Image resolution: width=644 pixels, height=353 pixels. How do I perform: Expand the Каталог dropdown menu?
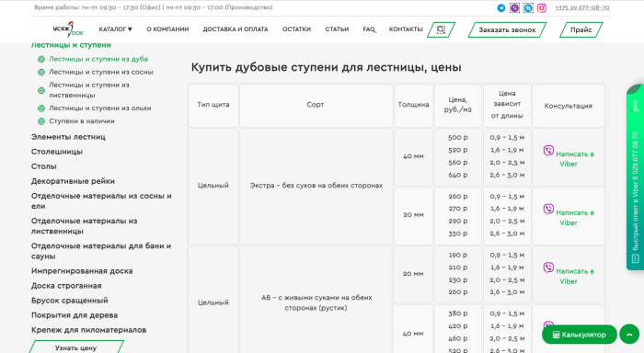click(115, 29)
